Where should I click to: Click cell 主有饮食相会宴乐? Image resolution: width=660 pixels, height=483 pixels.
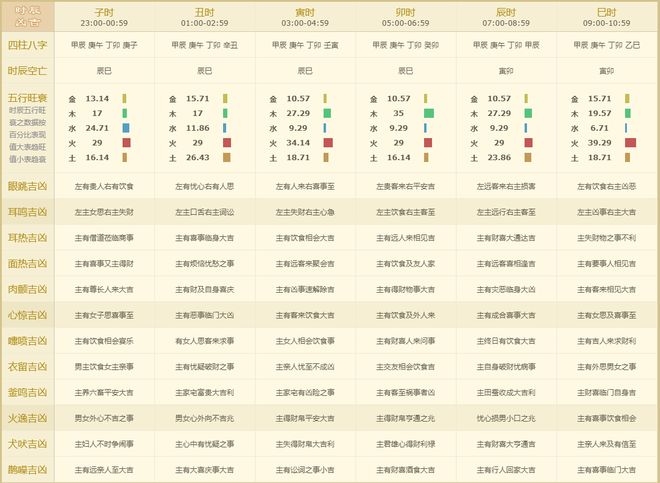[x=104, y=341]
